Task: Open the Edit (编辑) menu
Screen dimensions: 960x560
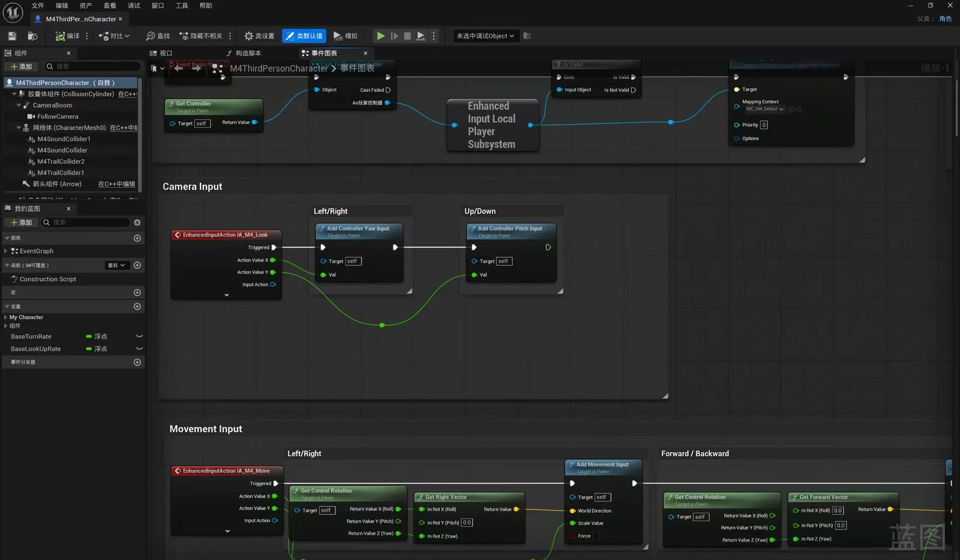Action: point(62,5)
